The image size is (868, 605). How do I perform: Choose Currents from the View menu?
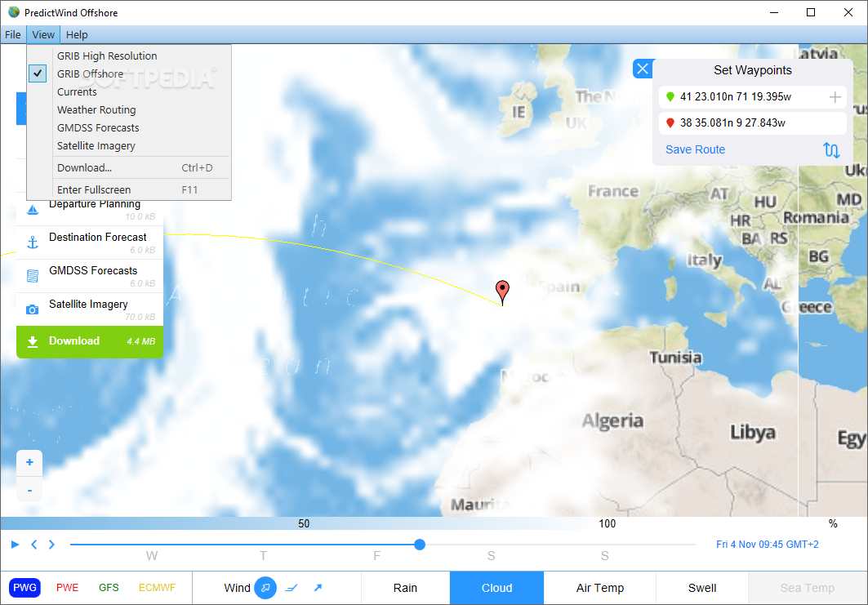(129, 92)
